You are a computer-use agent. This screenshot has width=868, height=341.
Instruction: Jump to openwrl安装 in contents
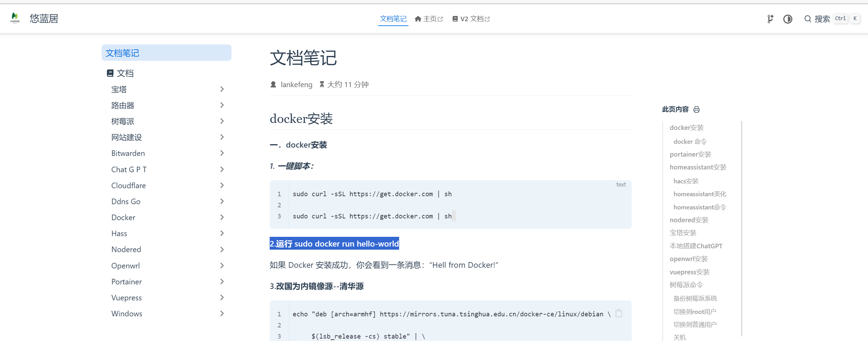(x=689, y=259)
